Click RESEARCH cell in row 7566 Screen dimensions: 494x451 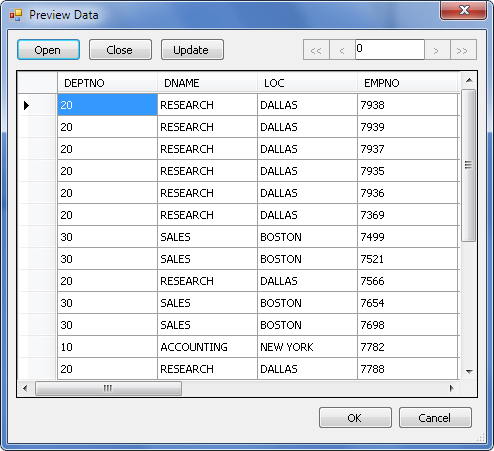click(207, 281)
